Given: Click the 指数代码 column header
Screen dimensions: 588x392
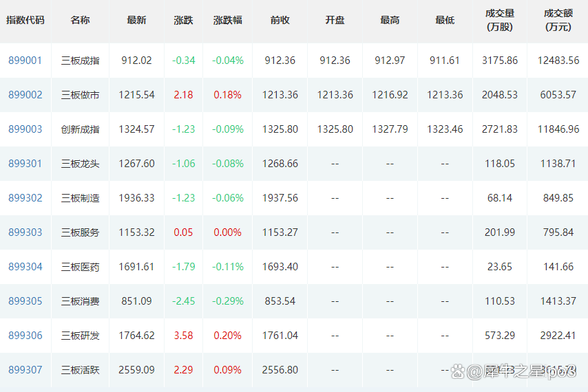Looking at the screenshot, I should pos(25,20).
